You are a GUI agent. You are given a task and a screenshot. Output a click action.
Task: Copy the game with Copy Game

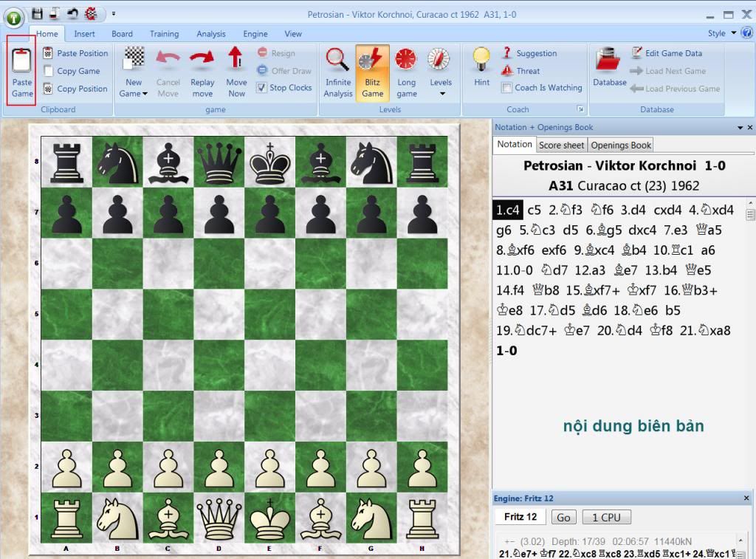(x=72, y=71)
